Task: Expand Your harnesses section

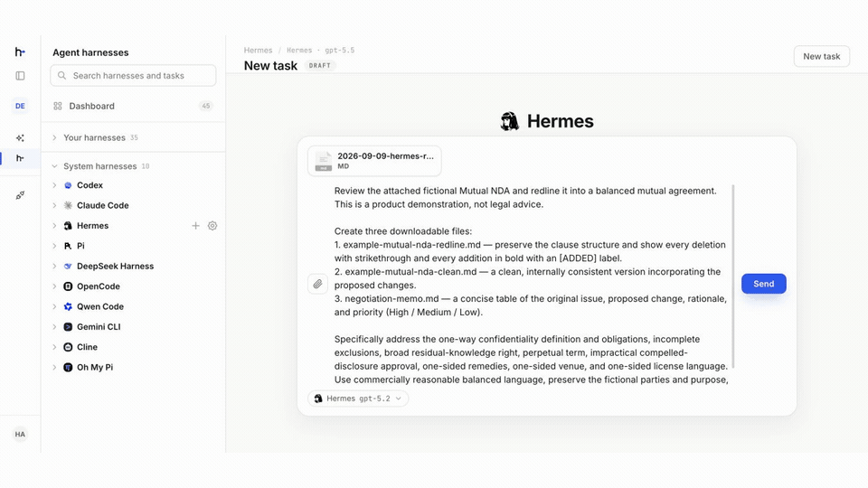Action: pyautogui.click(x=54, y=137)
